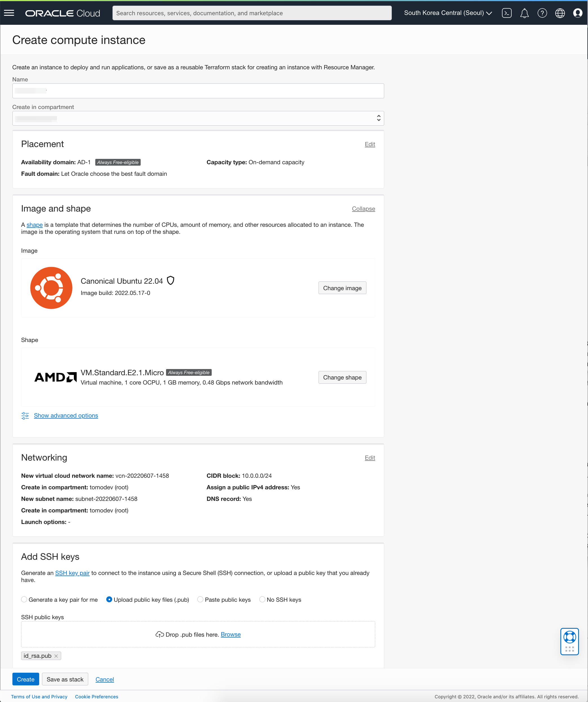Collapse the Image and shape section

[363, 208]
